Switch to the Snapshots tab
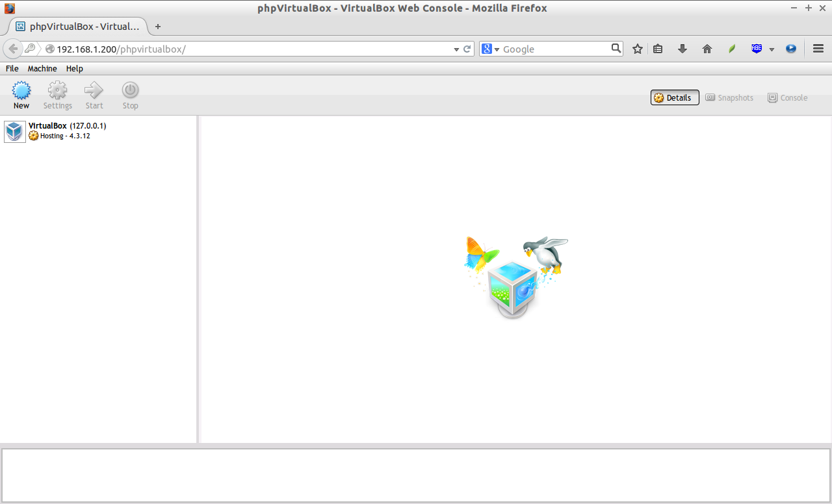The height and width of the screenshot is (504, 832). (x=729, y=97)
